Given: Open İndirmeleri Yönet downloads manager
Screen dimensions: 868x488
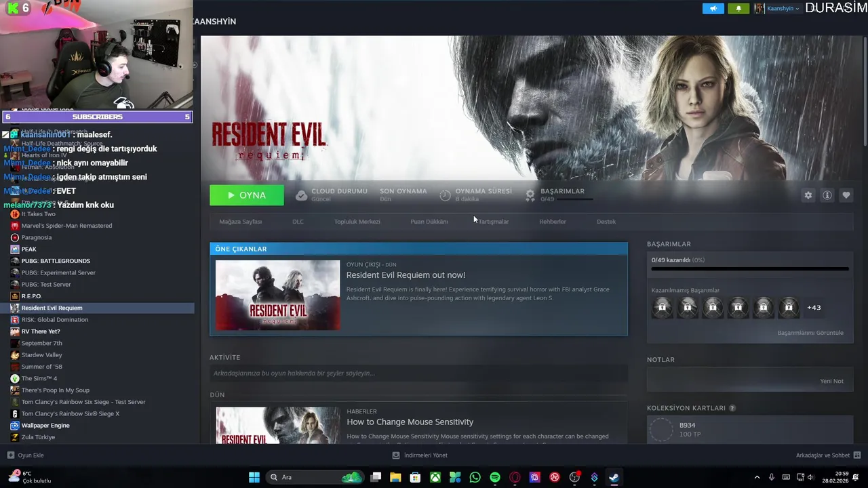Looking at the screenshot, I should (x=420, y=455).
